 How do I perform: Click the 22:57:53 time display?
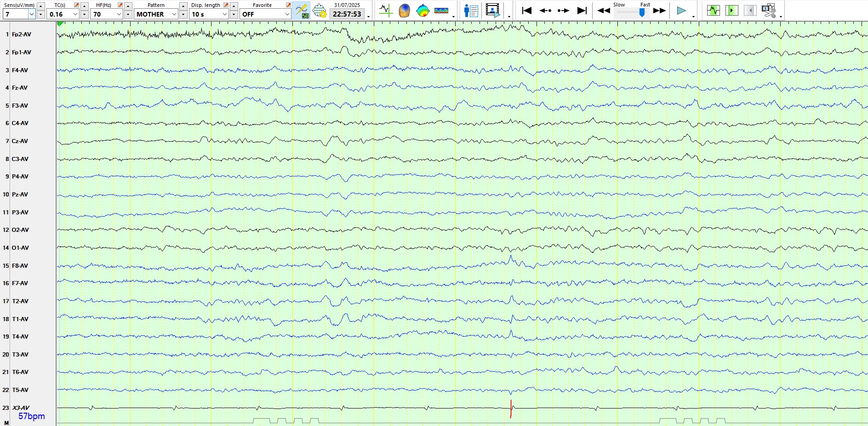point(347,14)
